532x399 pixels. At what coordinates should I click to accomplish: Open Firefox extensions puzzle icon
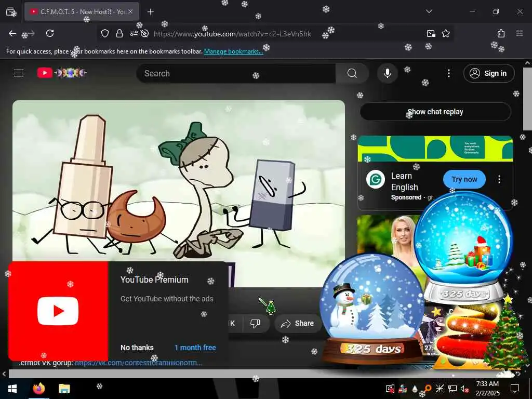click(x=501, y=33)
